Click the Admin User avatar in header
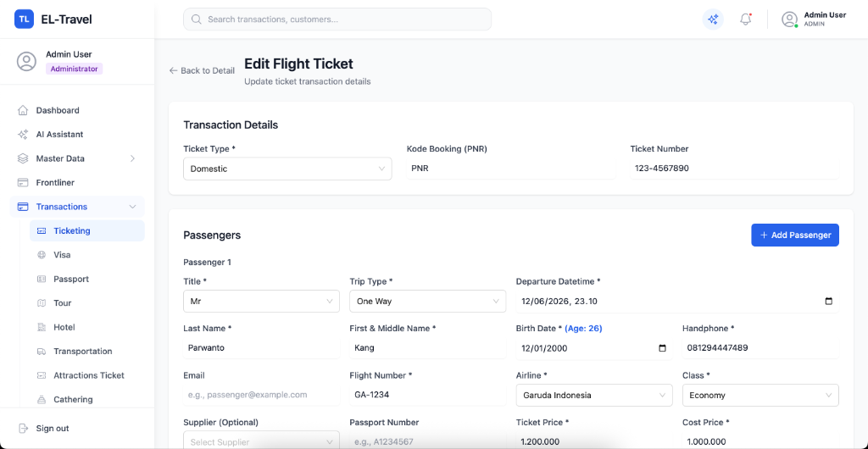This screenshot has width=868, height=449. coord(789,19)
